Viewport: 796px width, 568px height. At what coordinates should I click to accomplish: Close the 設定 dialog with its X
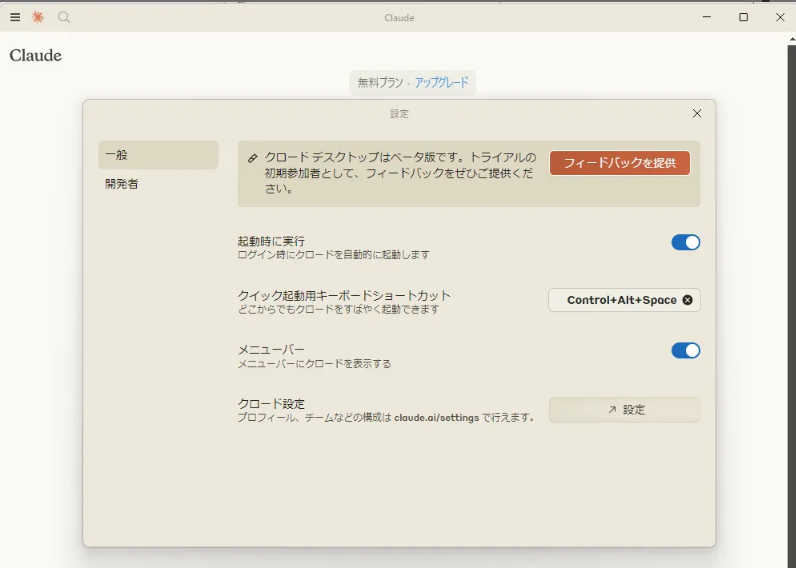coord(697,113)
